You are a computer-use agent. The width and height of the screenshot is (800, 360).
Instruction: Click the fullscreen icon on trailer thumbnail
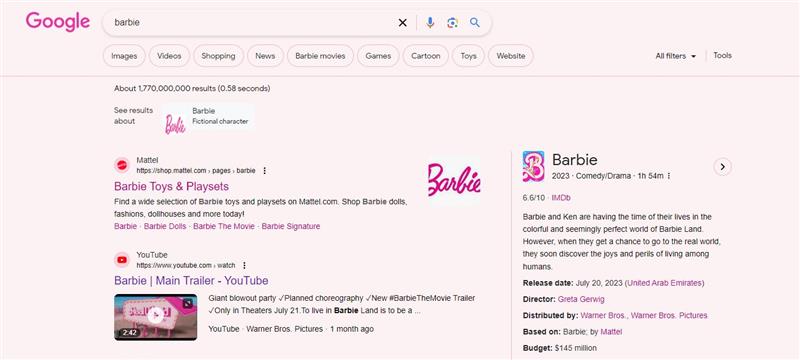coord(188,303)
